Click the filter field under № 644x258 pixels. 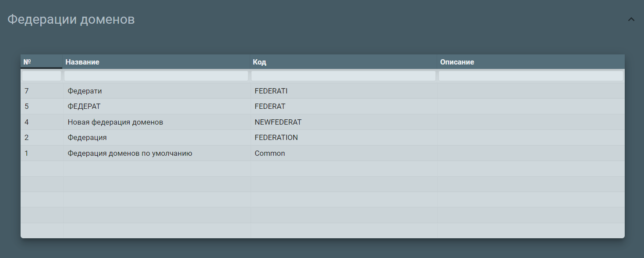point(41,75)
